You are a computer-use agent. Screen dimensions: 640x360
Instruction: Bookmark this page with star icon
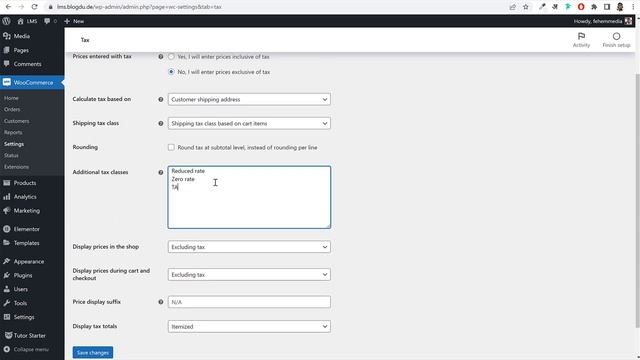526,7
